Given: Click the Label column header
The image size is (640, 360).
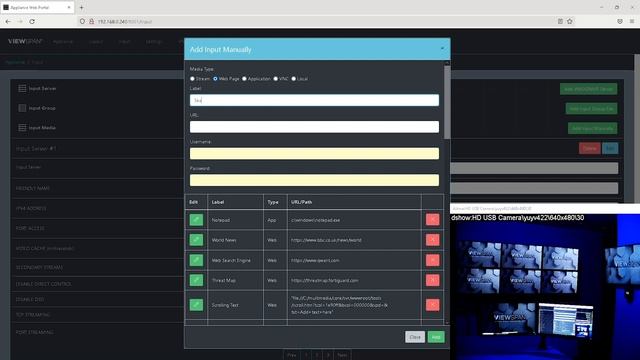Looking at the screenshot, I should tap(218, 202).
